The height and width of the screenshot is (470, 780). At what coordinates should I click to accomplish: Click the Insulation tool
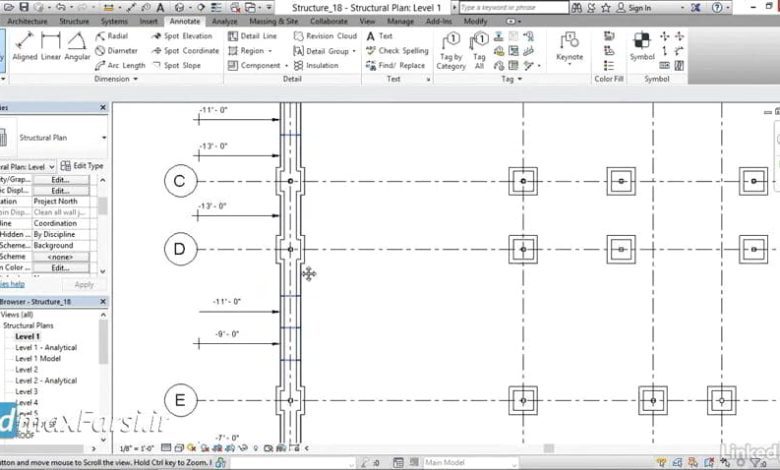(x=316, y=65)
